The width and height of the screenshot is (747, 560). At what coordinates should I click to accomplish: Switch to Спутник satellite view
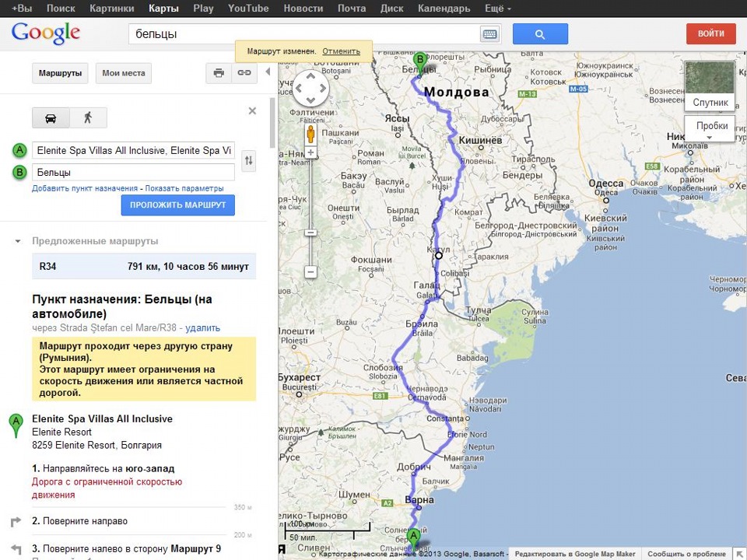click(x=710, y=86)
